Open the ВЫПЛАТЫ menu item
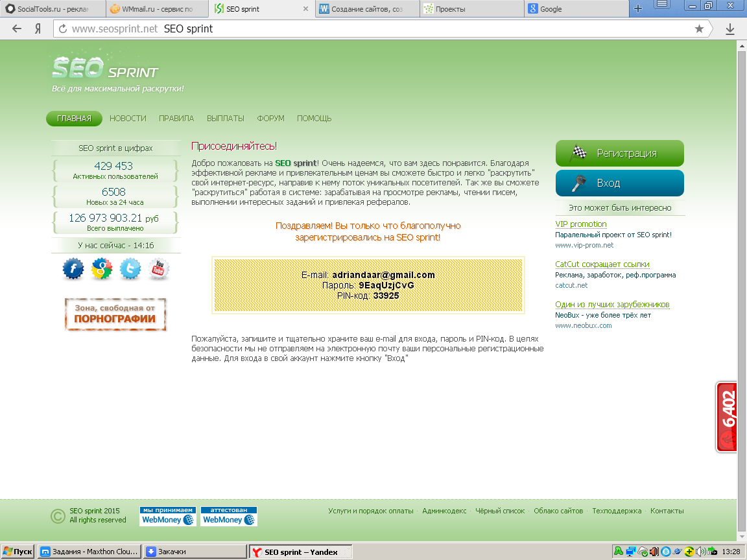Viewport: 747px width, 560px height. tap(226, 119)
